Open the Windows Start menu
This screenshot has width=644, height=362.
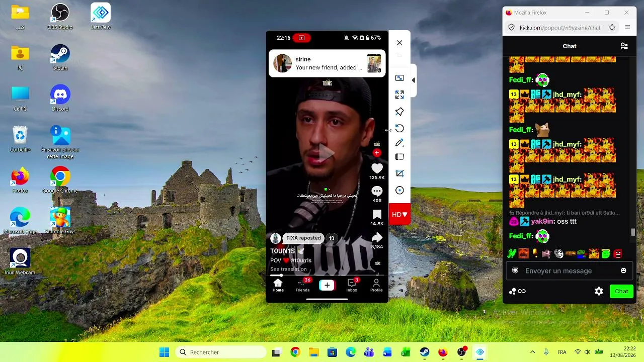click(164, 352)
